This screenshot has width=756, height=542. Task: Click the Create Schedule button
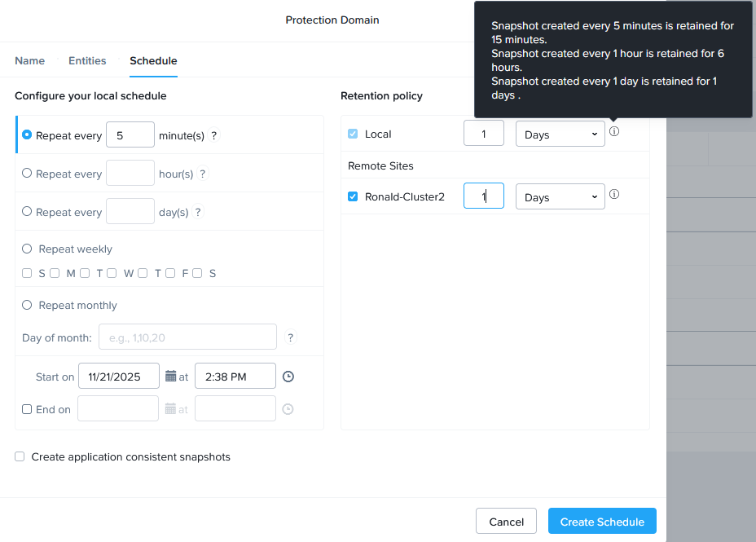click(x=602, y=522)
